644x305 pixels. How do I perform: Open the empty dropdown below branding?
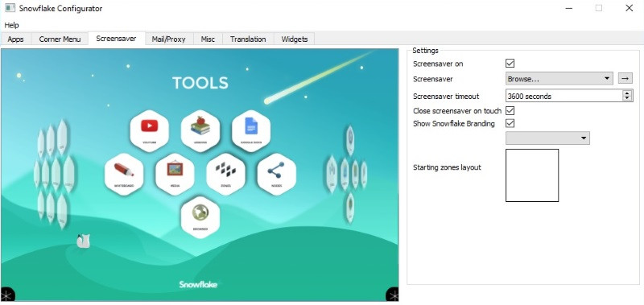coord(547,138)
